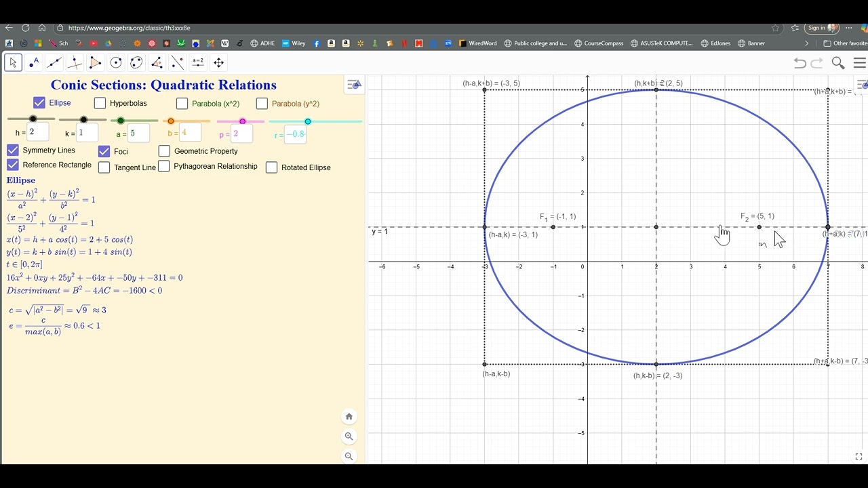Click the Sign in button
The width and height of the screenshot is (868, 488).
(x=823, y=28)
